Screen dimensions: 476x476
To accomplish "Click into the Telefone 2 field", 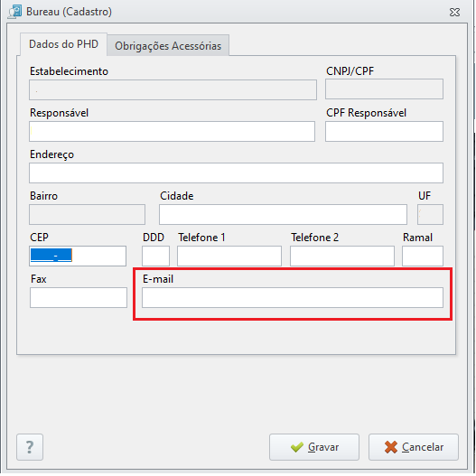I will tap(342, 256).
